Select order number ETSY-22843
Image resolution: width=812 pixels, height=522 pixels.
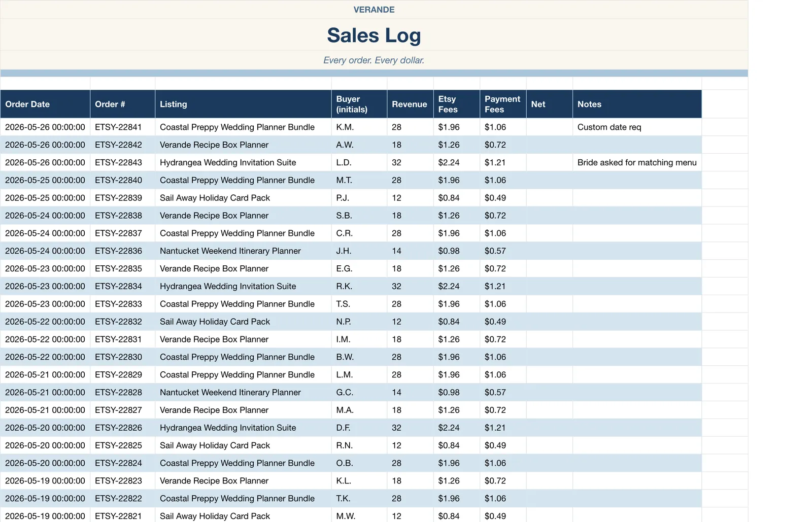(x=123, y=162)
